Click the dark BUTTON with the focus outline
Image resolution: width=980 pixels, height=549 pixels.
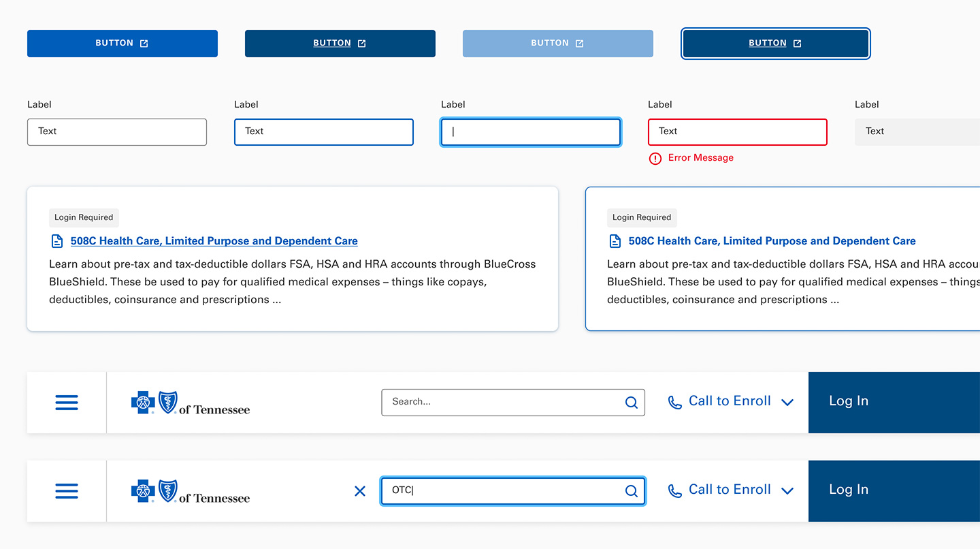775,44
